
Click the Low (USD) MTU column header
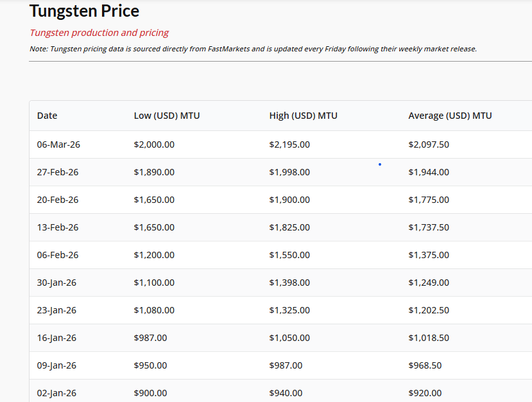(x=166, y=116)
